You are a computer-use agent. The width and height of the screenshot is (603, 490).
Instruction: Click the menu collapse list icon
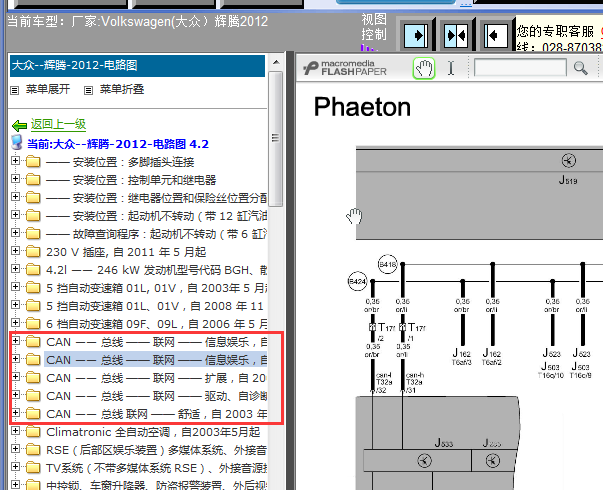pos(88,90)
